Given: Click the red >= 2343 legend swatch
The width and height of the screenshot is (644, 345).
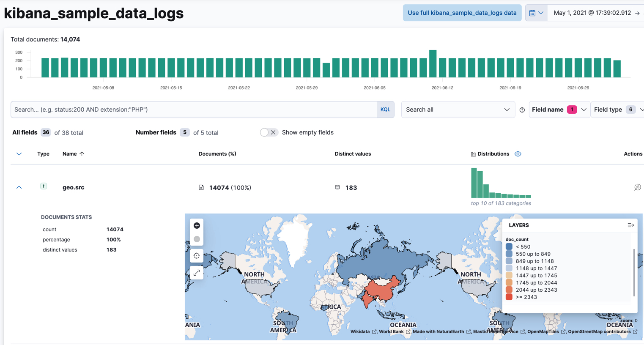Looking at the screenshot, I should [509, 297].
